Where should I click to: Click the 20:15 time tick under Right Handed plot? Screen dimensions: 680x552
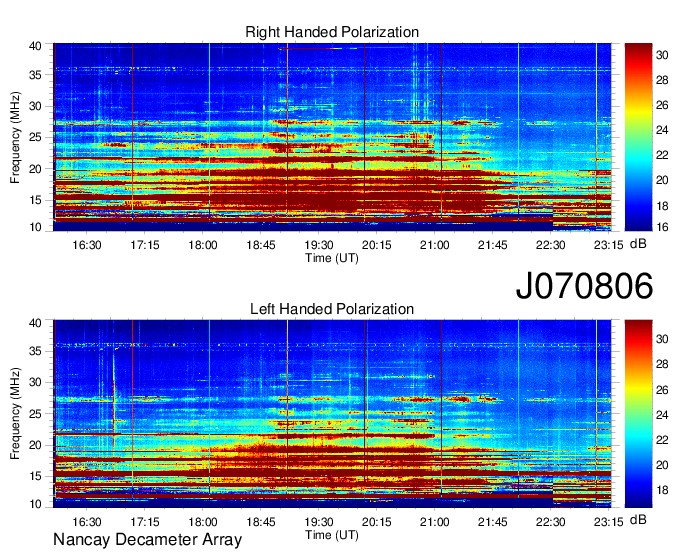[x=377, y=245]
